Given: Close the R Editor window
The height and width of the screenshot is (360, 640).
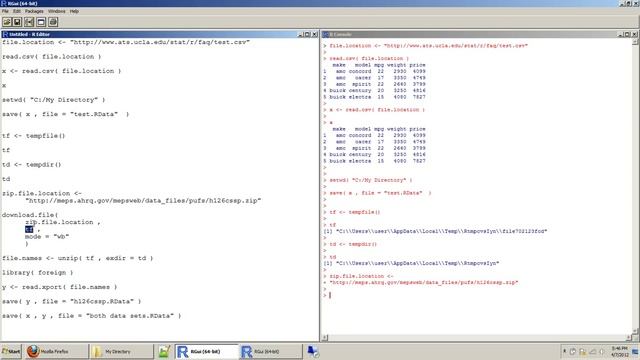Looking at the screenshot, I should point(315,34).
